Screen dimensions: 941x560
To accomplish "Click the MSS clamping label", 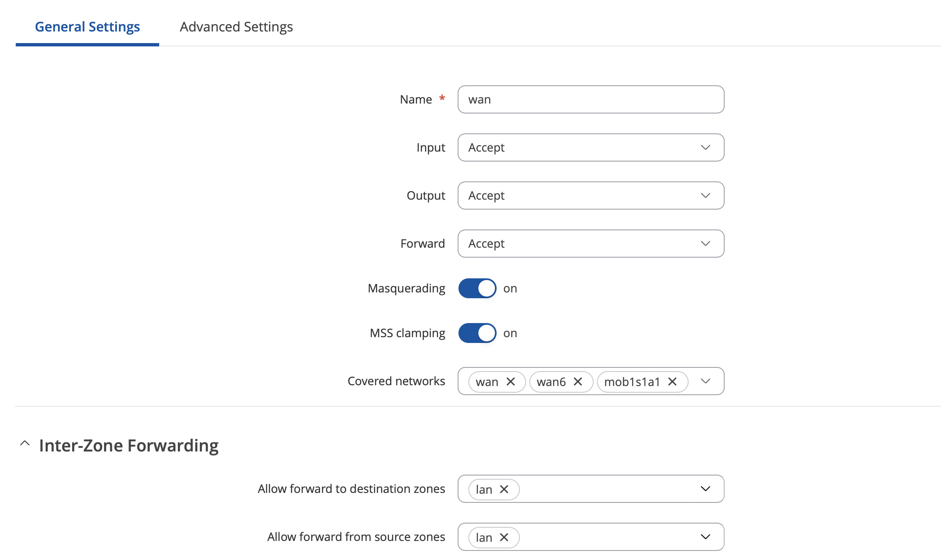I will pyautogui.click(x=407, y=333).
